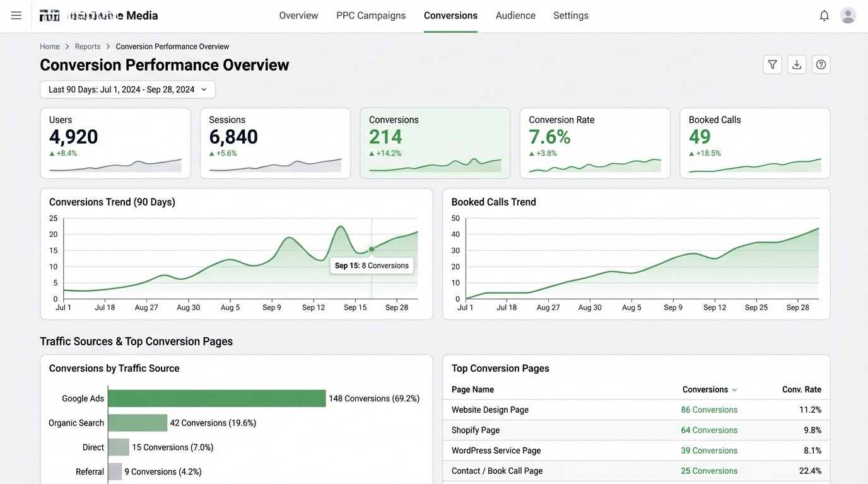Open Settings from the top navigation

coord(570,14)
